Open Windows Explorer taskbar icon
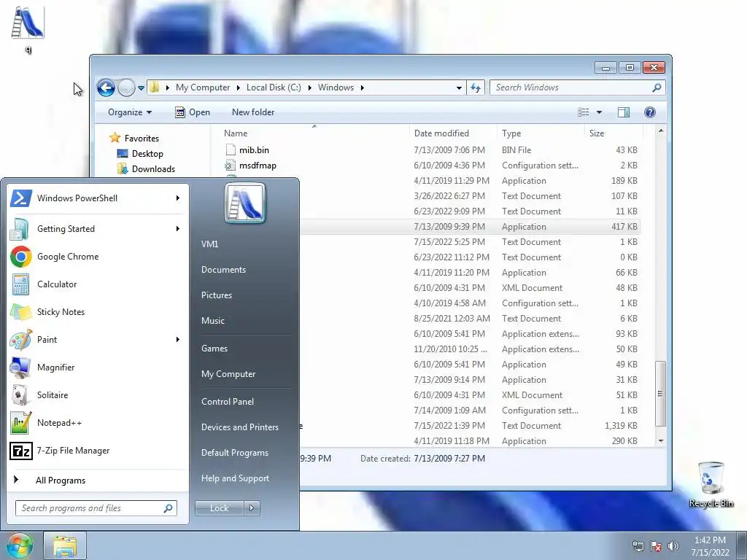This screenshot has width=747, height=560. click(65, 546)
